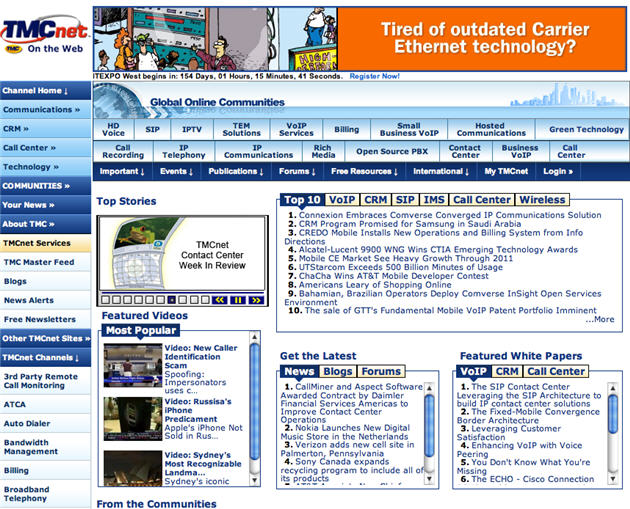Click the Featured Videos scrollbar
630x509 pixels.
pos(255,410)
